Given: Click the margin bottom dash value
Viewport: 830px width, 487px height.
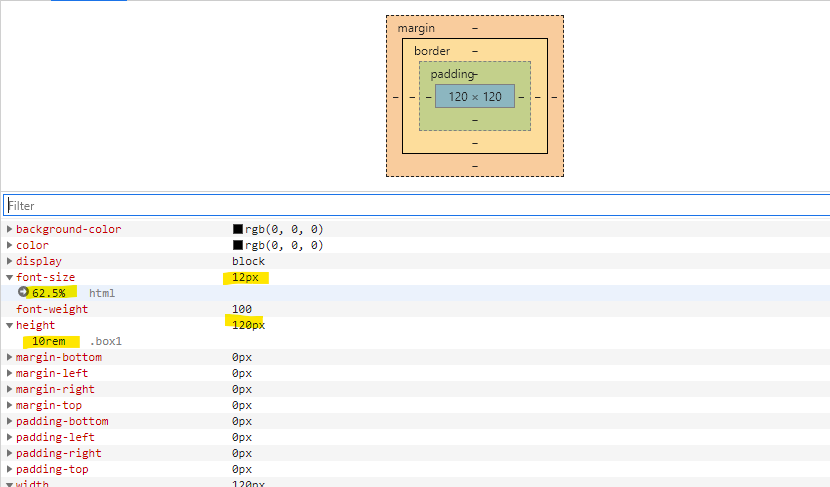Looking at the screenshot, I should 475,166.
